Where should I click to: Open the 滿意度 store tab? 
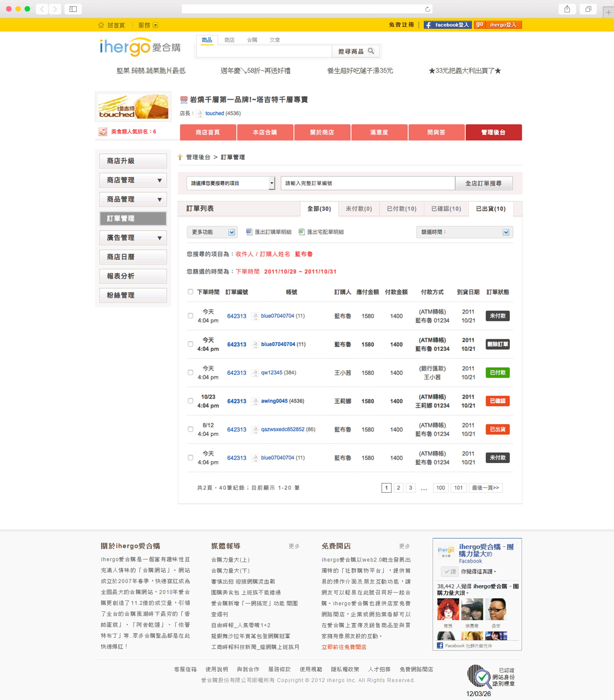(x=379, y=133)
